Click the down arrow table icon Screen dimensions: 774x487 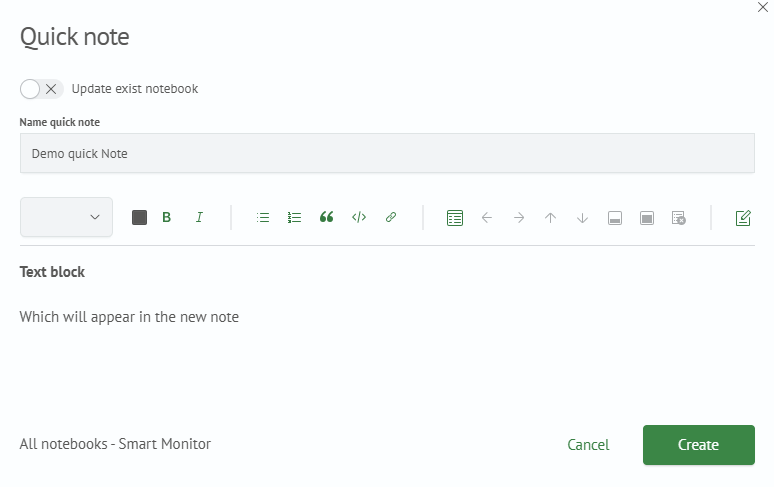(x=582, y=218)
